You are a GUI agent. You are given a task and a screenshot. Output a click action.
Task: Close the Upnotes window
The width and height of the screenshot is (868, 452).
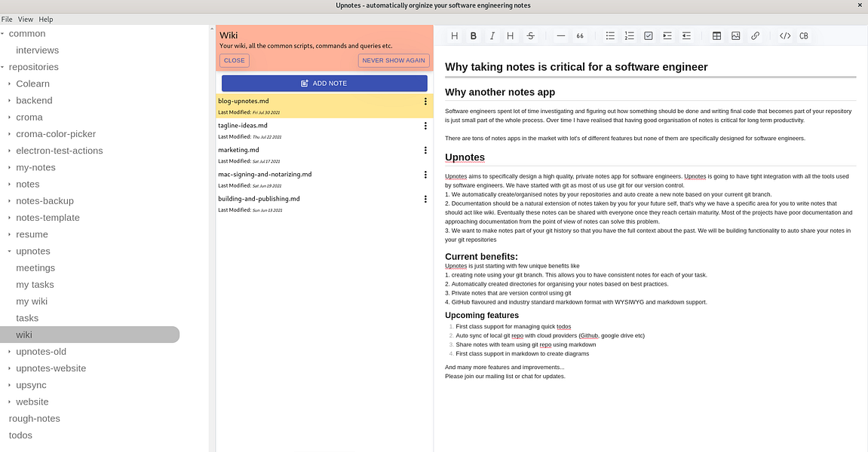[860, 5]
